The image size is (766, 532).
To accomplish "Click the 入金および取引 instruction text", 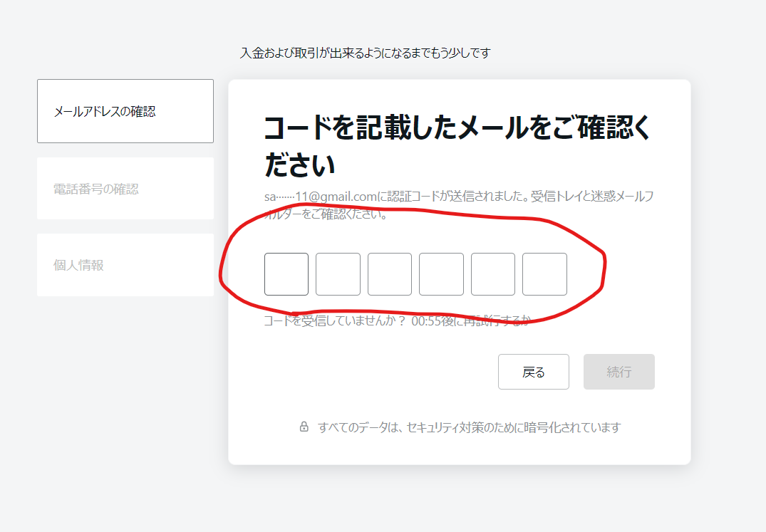I will tap(367, 52).
